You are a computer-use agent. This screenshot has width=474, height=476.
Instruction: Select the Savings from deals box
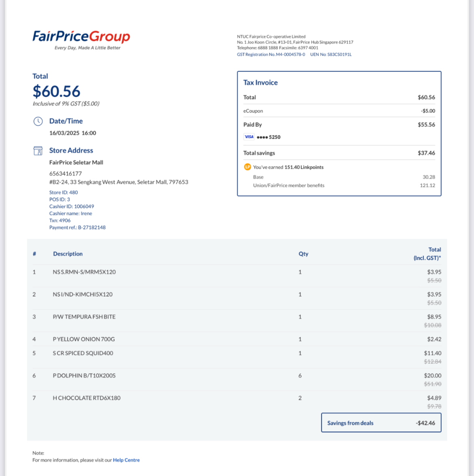coord(381,423)
